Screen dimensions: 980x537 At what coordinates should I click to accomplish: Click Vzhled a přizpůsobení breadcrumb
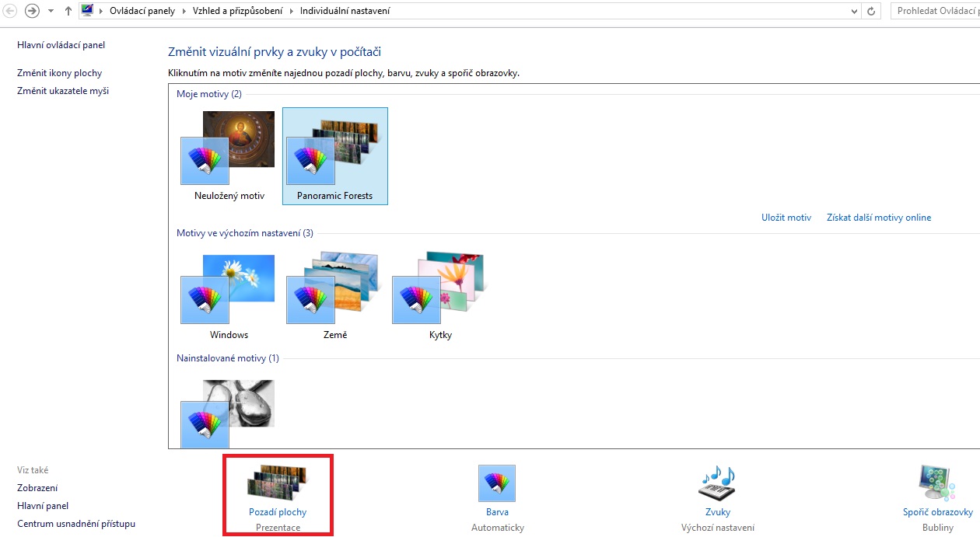click(x=239, y=11)
